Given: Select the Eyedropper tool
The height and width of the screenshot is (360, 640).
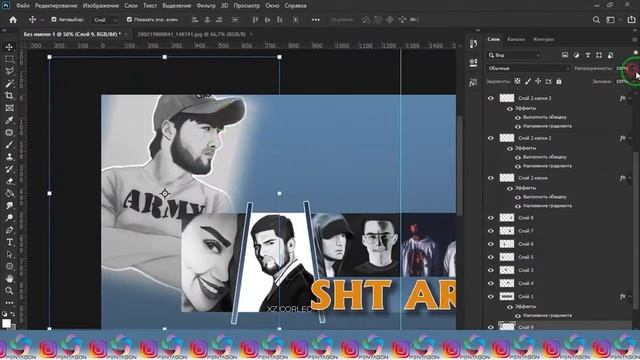Looking at the screenshot, I should (9, 120).
